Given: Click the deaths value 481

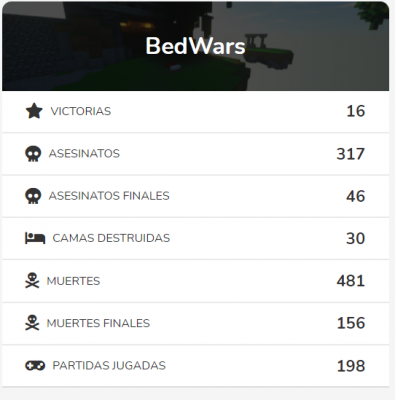Looking at the screenshot, I should pyautogui.click(x=351, y=281).
